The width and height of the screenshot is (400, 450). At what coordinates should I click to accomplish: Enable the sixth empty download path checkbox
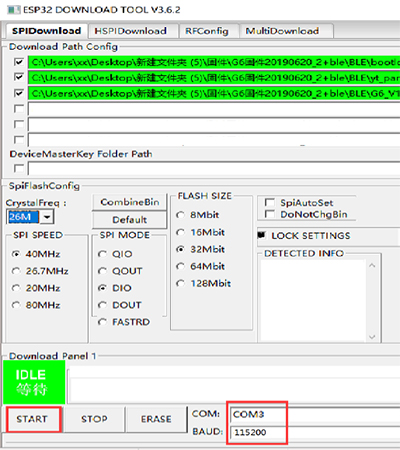tap(19, 139)
